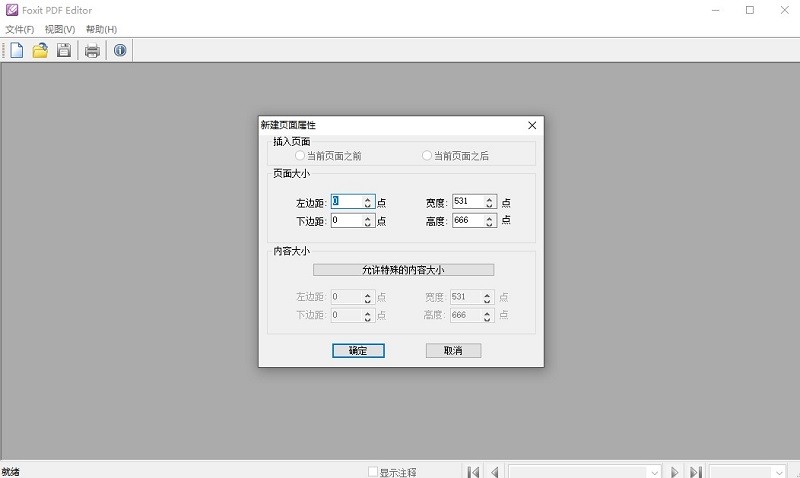Screen dimensions: 800x478
Task: Minimize the Foxit PDF Editor window
Action: (x=716, y=10)
